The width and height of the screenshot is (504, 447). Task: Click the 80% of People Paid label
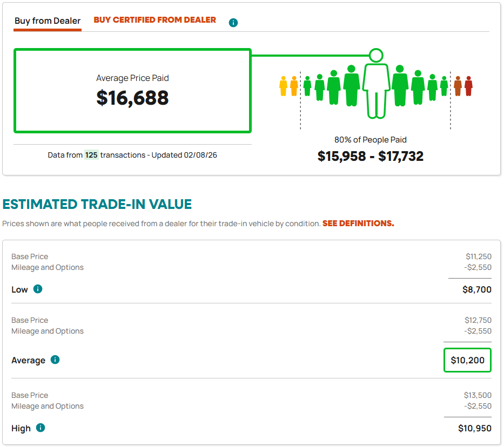pyautogui.click(x=371, y=140)
